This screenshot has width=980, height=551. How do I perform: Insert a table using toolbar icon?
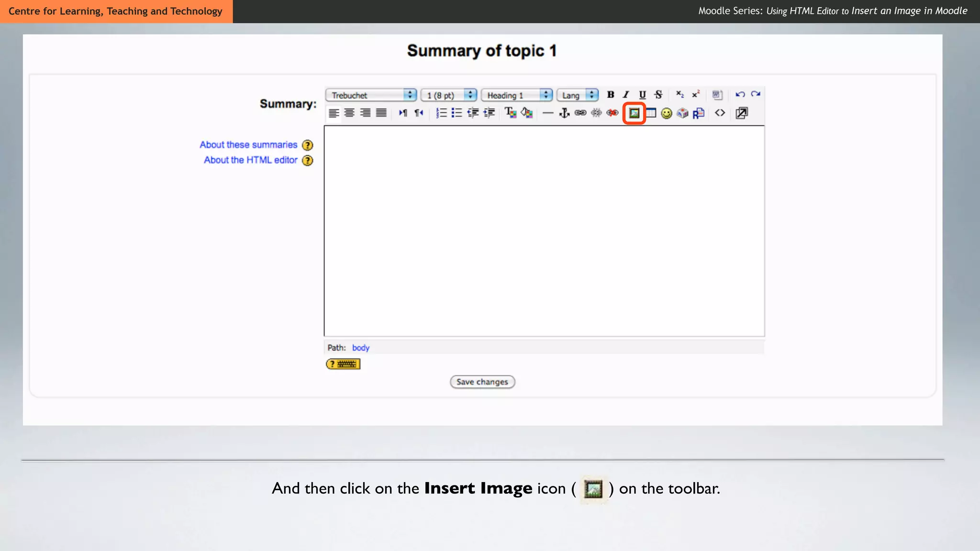[x=651, y=113]
